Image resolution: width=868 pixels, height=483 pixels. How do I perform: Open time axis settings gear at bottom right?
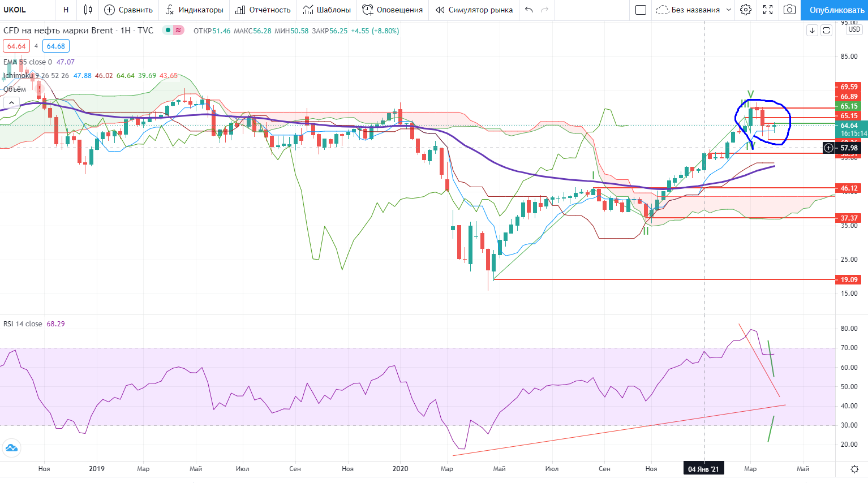tap(855, 469)
